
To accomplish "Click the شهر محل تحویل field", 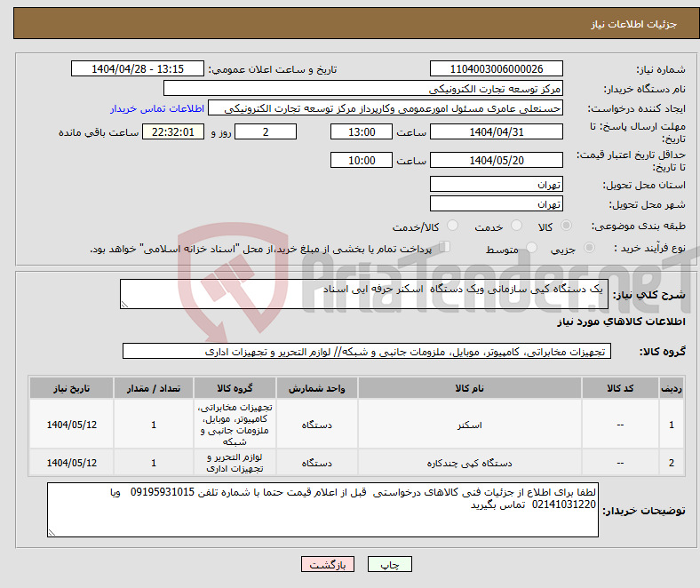I will pos(496,204).
